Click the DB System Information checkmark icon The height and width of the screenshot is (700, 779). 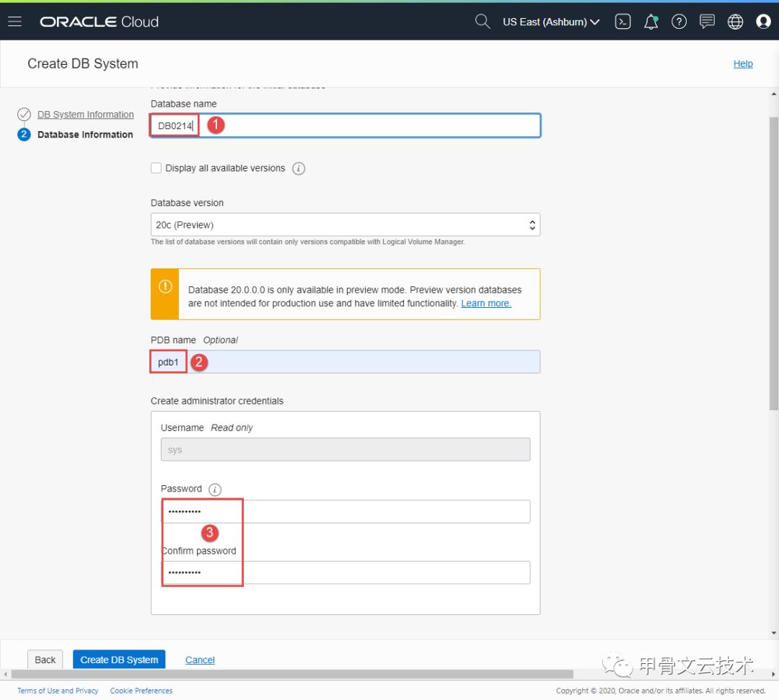tap(24, 115)
